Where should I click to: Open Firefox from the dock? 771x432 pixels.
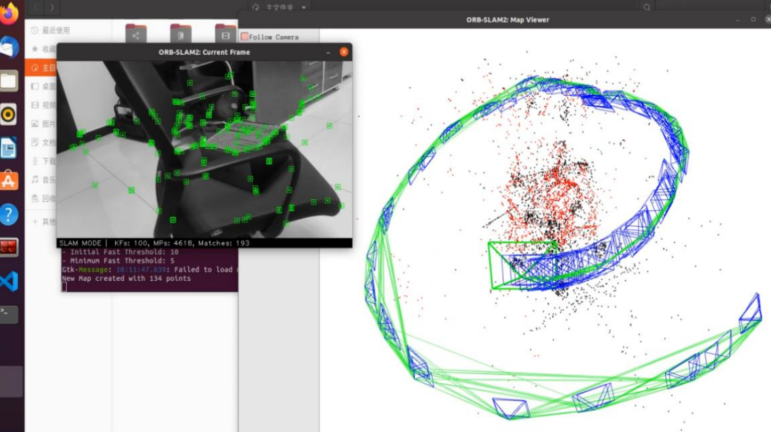pos(9,13)
